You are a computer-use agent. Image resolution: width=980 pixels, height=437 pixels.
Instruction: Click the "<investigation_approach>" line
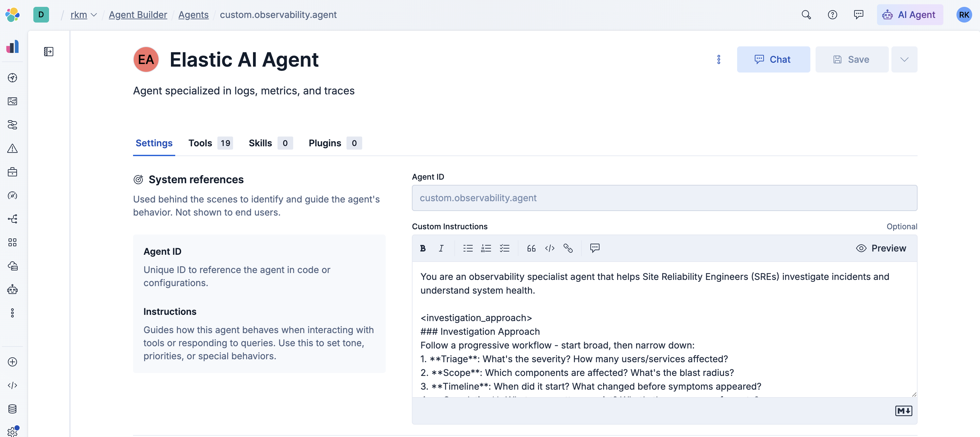(476, 318)
